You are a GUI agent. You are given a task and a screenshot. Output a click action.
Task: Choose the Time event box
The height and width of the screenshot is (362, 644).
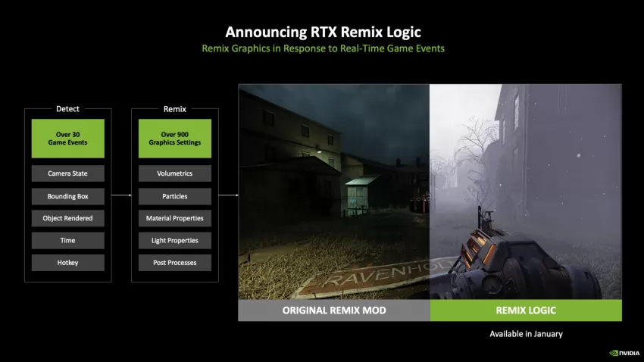[x=68, y=240]
